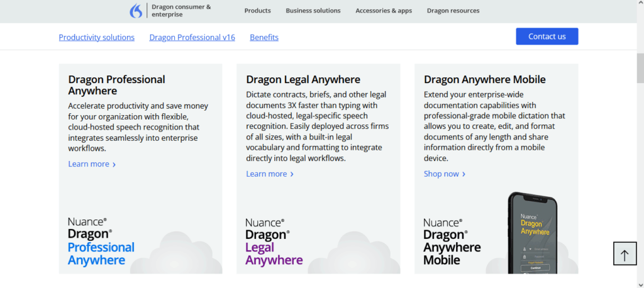Image resolution: width=644 pixels, height=288 pixels.
Task: Click the Dragon Anywhere Mobile heading
Action: (485, 79)
